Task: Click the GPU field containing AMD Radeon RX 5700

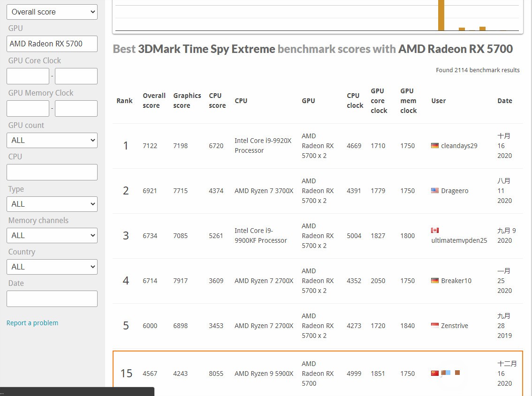Action: pos(52,44)
